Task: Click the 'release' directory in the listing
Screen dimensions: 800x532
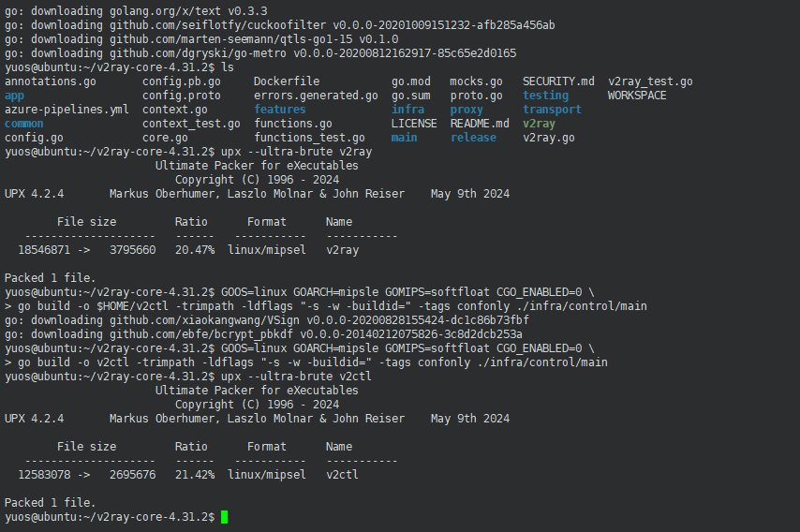Action: pos(473,138)
